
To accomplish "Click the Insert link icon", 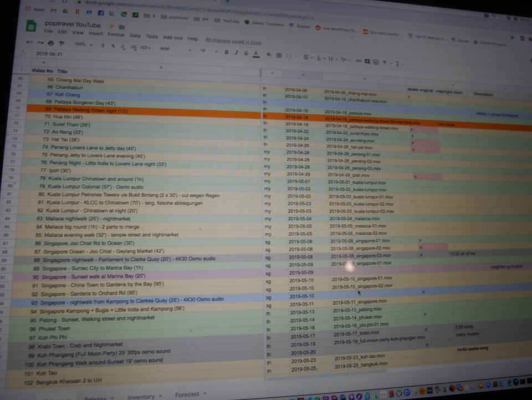I will 359,60.
